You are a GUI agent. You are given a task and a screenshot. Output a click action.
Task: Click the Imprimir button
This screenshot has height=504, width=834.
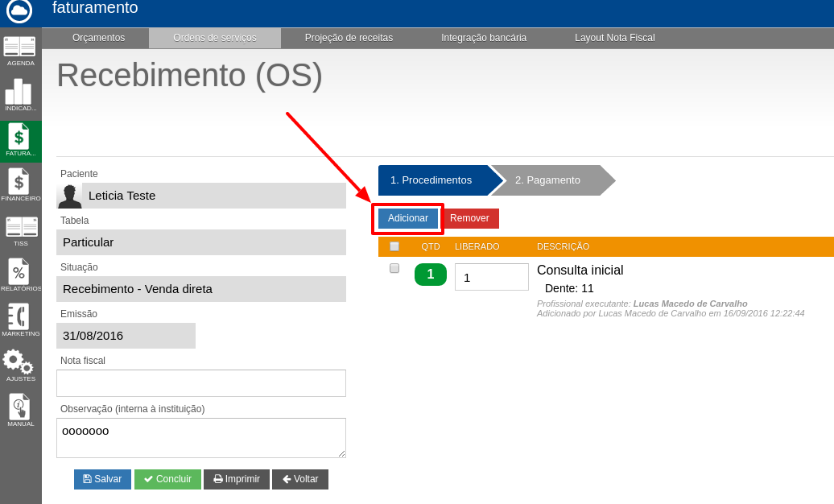(237, 479)
